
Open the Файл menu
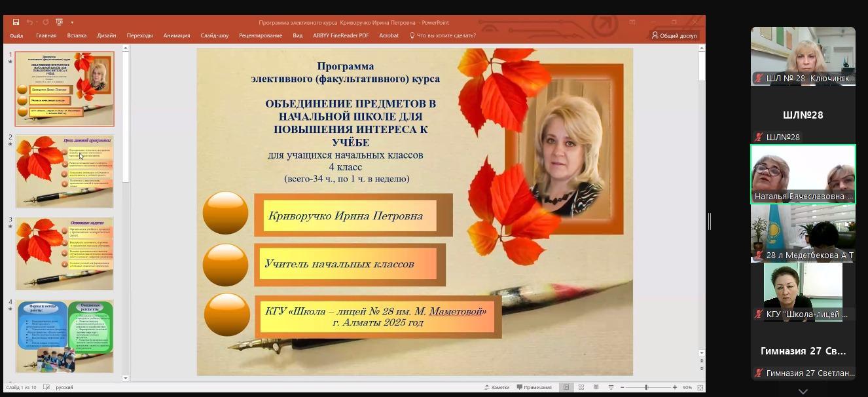[x=16, y=35]
